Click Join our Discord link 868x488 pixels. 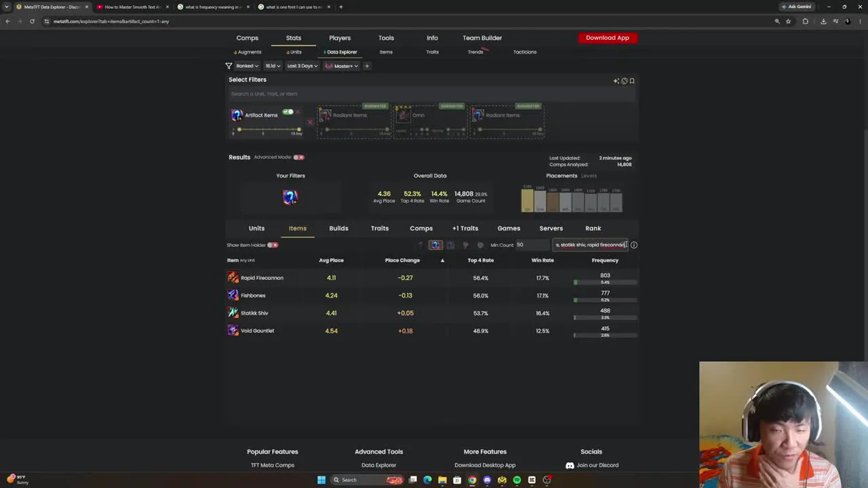click(x=591, y=466)
